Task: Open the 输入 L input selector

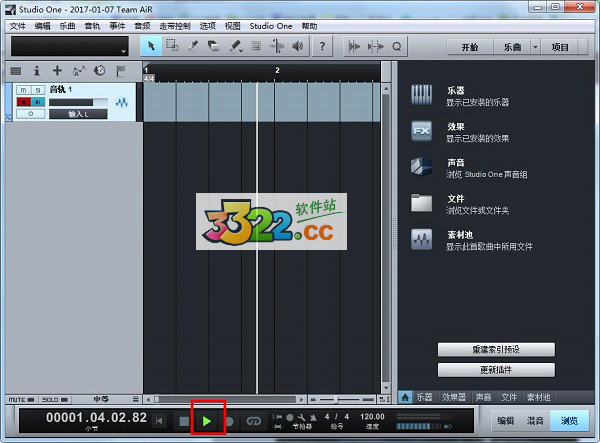Action: 78,114
